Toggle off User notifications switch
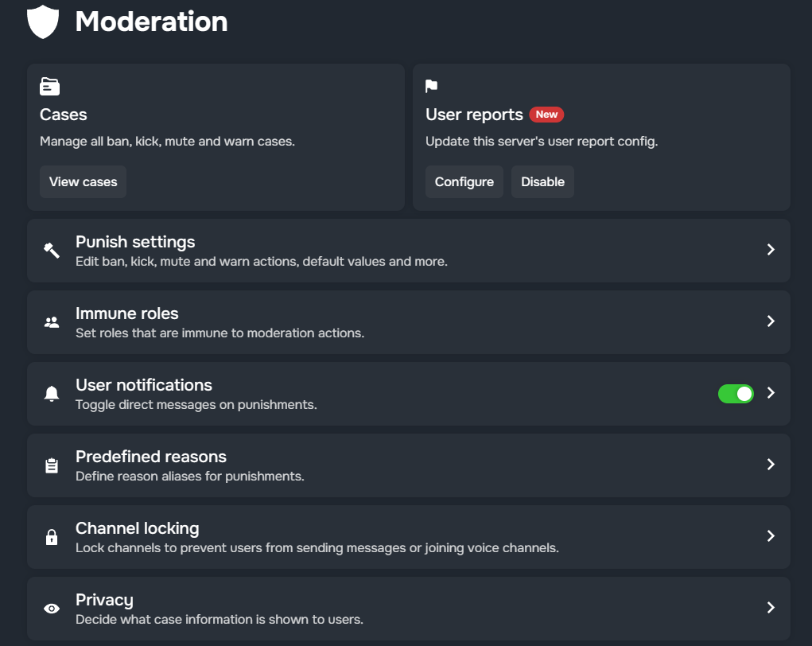812x646 pixels. coord(736,394)
